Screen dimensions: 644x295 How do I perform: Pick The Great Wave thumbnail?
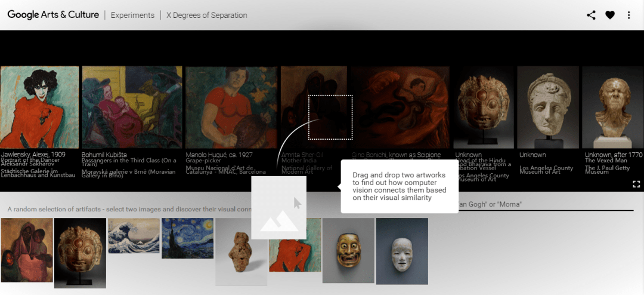click(134, 235)
